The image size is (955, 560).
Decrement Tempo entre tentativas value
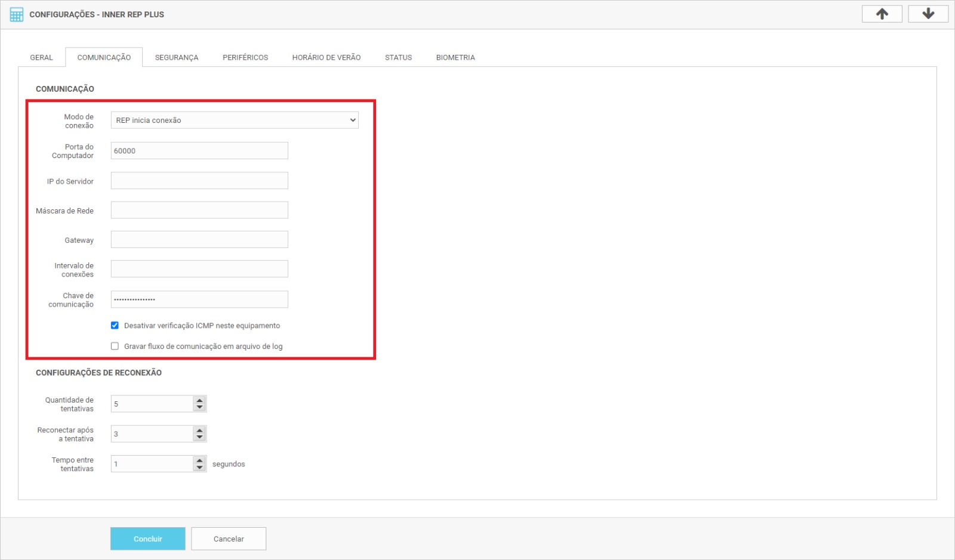point(199,468)
